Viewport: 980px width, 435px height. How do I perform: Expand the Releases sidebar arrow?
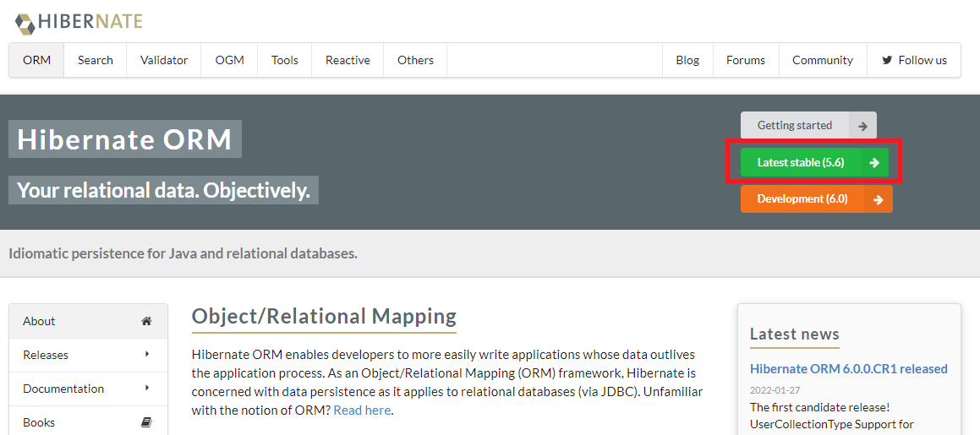(x=147, y=355)
